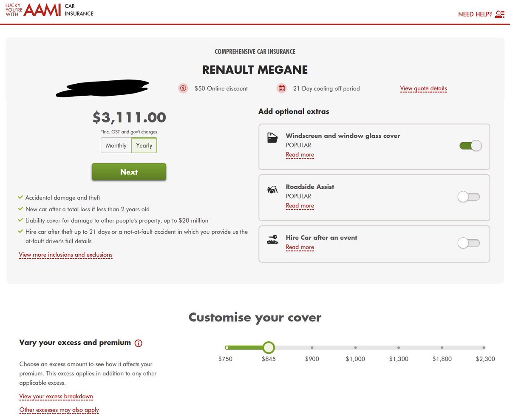Image resolution: width=510 pixels, height=420 pixels.
Task: Click the RENAULT MEGANE heading
Action: [255, 70]
